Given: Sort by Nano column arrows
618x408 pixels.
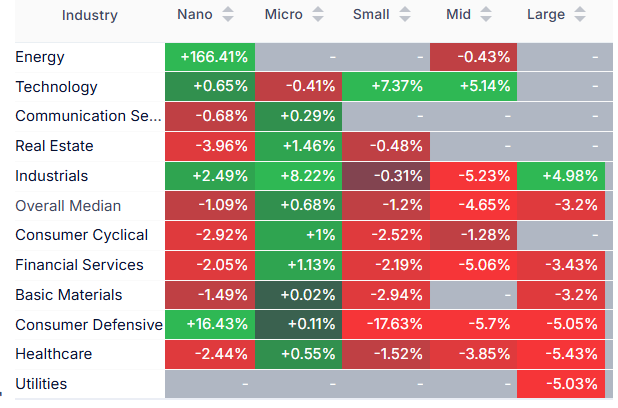Looking at the screenshot, I should [228, 15].
